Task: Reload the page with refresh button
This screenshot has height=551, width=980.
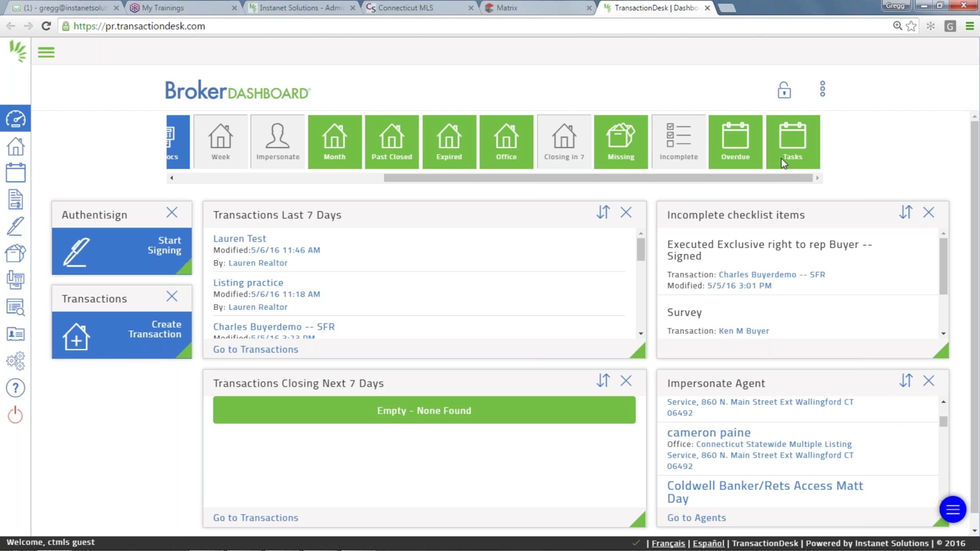Action: tap(46, 26)
